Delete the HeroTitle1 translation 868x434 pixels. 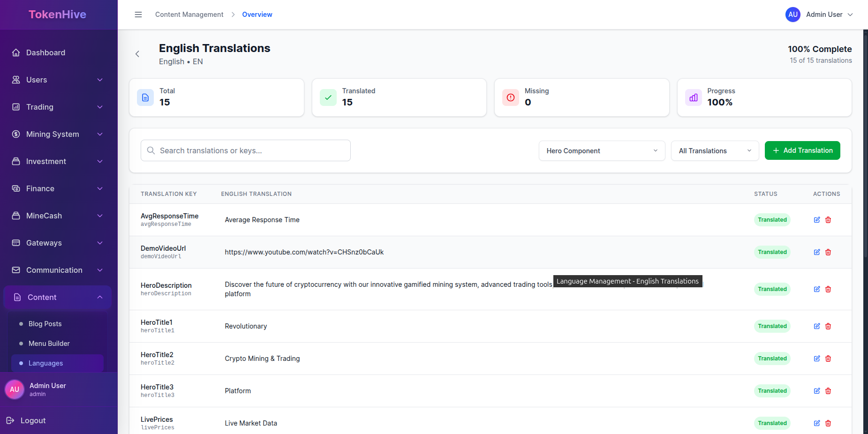(828, 326)
